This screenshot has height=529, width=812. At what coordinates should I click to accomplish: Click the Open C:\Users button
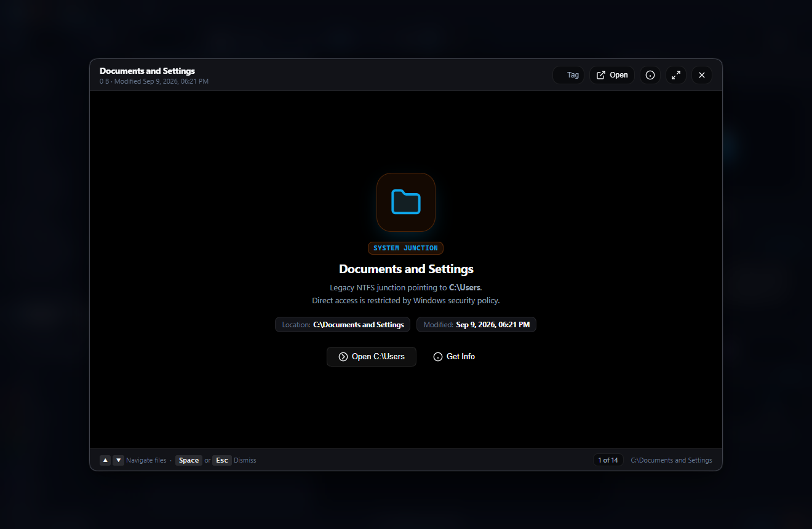click(x=372, y=357)
